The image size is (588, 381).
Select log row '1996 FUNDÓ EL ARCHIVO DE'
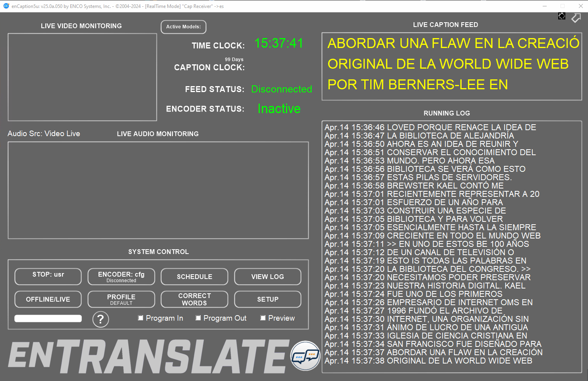[x=414, y=311]
